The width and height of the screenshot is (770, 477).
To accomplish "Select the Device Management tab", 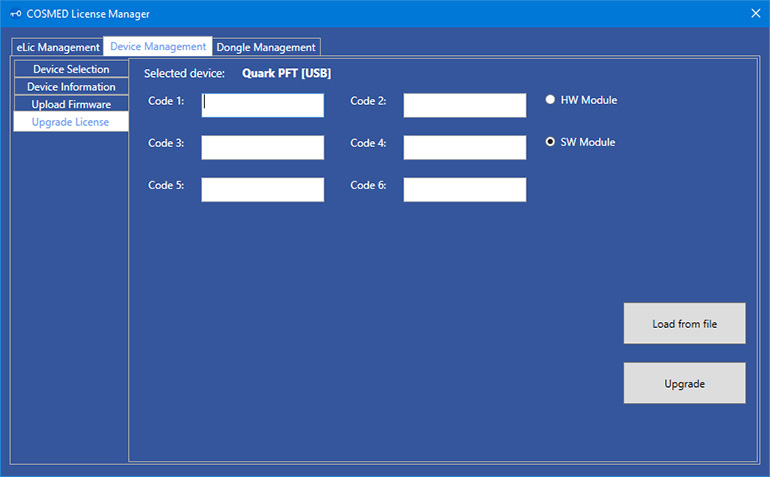I will pyautogui.click(x=158, y=46).
